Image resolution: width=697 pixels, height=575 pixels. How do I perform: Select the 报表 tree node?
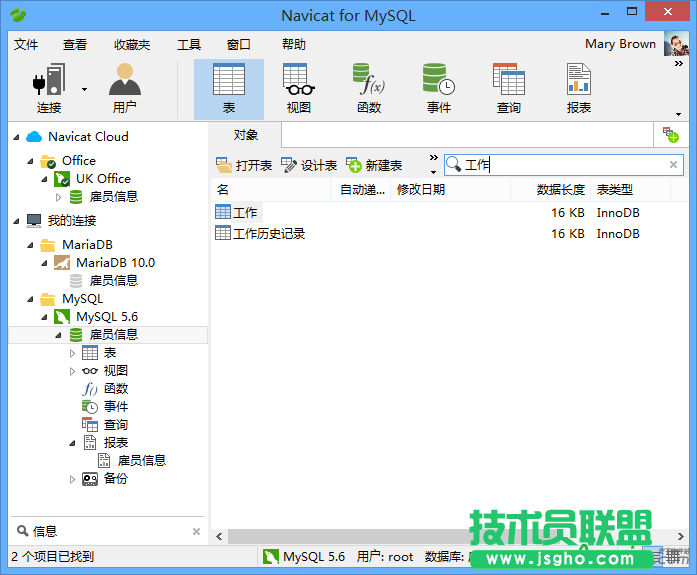pos(105,443)
